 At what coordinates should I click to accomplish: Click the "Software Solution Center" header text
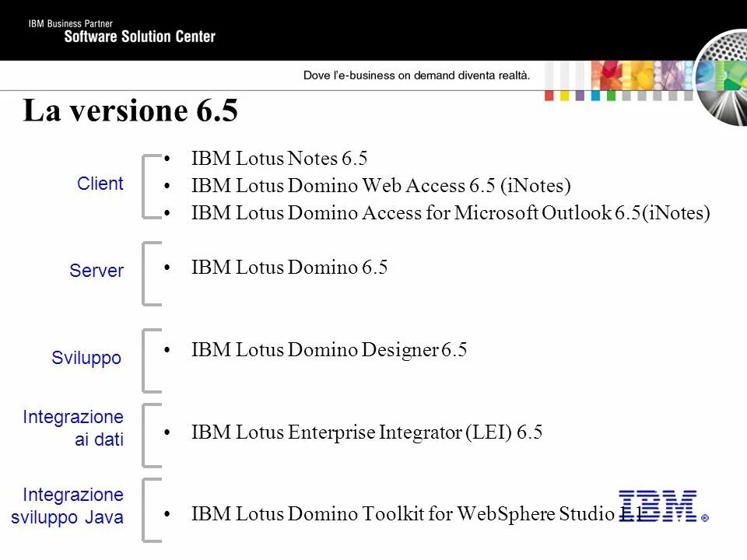coord(139,37)
